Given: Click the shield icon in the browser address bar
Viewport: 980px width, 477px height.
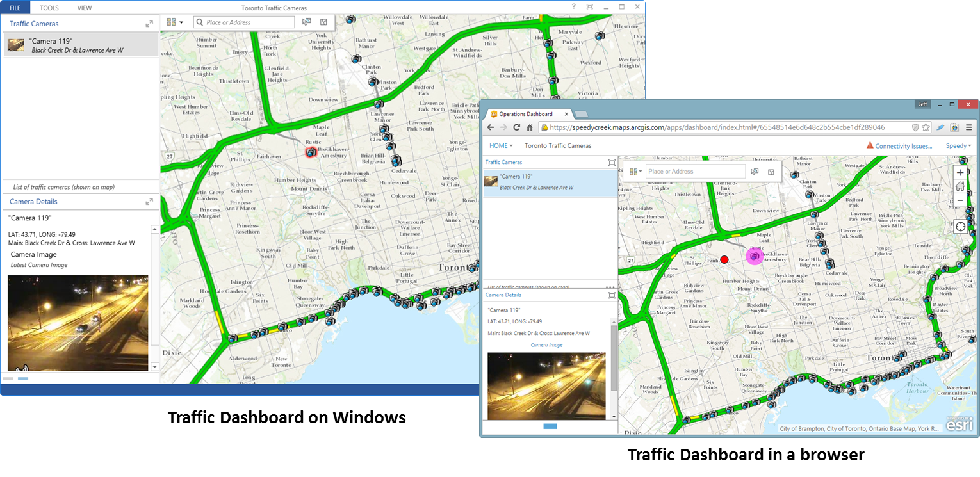Looking at the screenshot, I should pyautogui.click(x=915, y=127).
